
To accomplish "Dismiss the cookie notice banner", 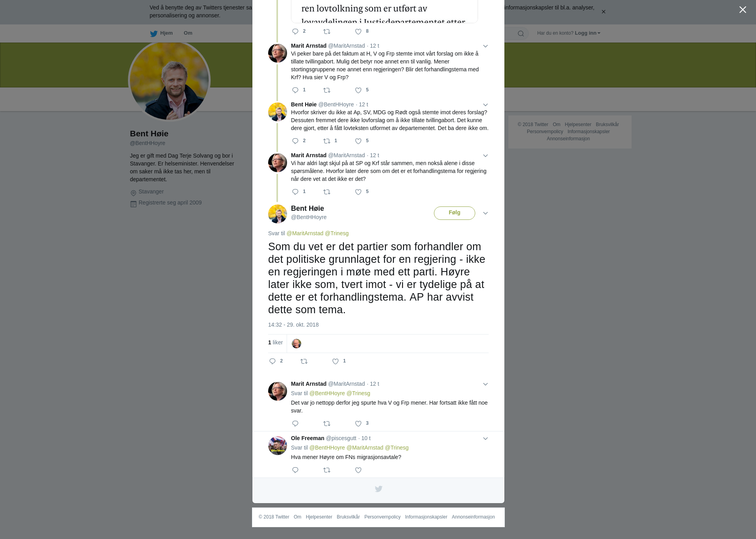I will 603,12.
